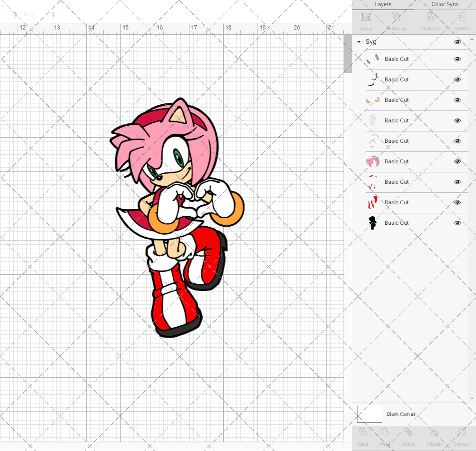Screen dimensions: 476x451
Task: Open the Contour tool
Action: 461,435
